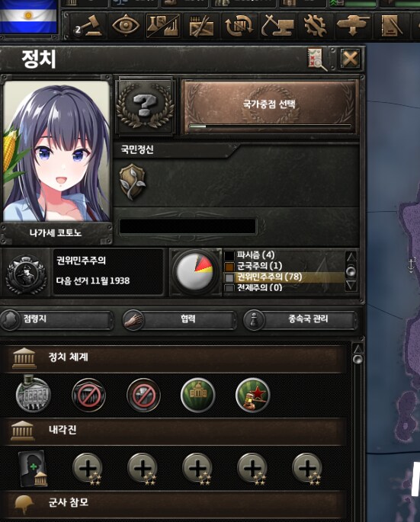
Task: Click the first empty cabinet slot plus
Action: tap(88, 469)
